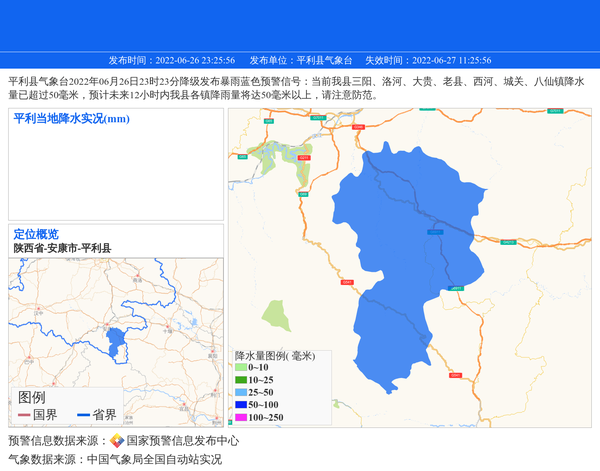This screenshot has width=600, height=471.
Task: Click the 中国气象局全国自动站实况 source text
Action: pos(154,460)
